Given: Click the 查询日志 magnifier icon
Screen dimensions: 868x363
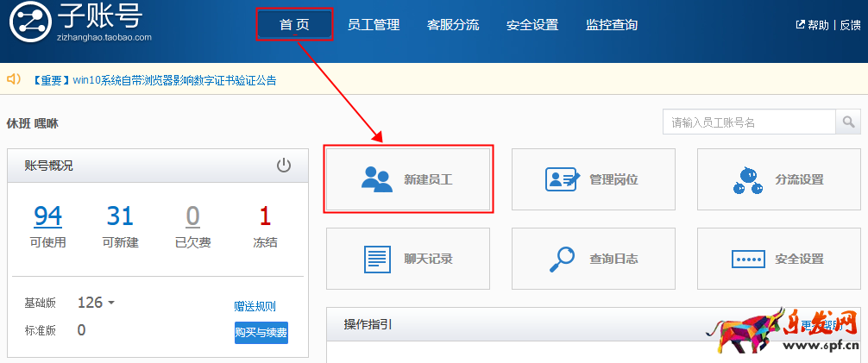Looking at the screenshot, I should coord(563,259).
